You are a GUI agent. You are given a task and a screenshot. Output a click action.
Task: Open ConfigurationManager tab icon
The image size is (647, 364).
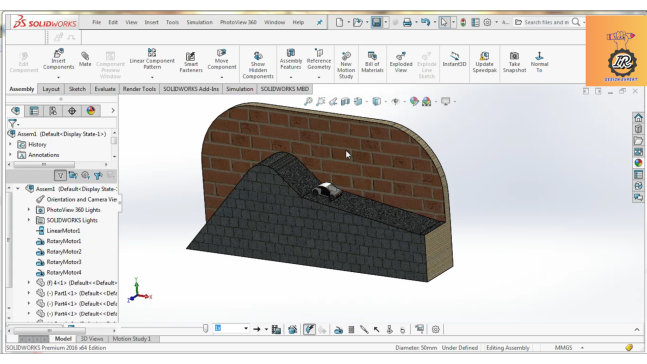tap(53, 111)
